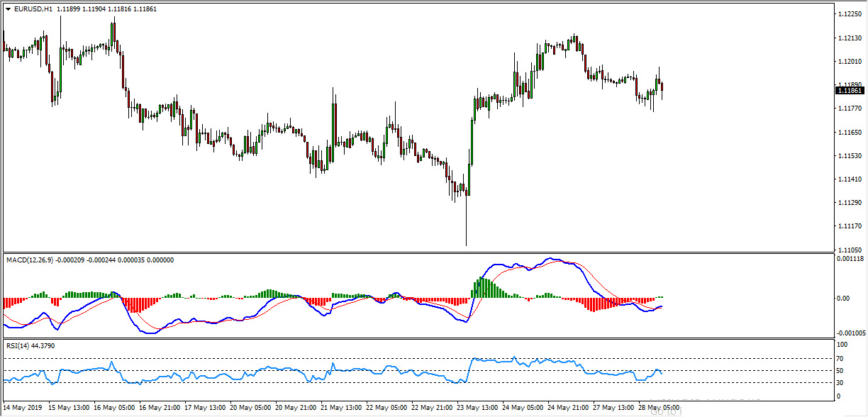This screenshot has height=417, width=868.
Task: Click the EURUSD,H1 chart title text
Action: [33, 9]
